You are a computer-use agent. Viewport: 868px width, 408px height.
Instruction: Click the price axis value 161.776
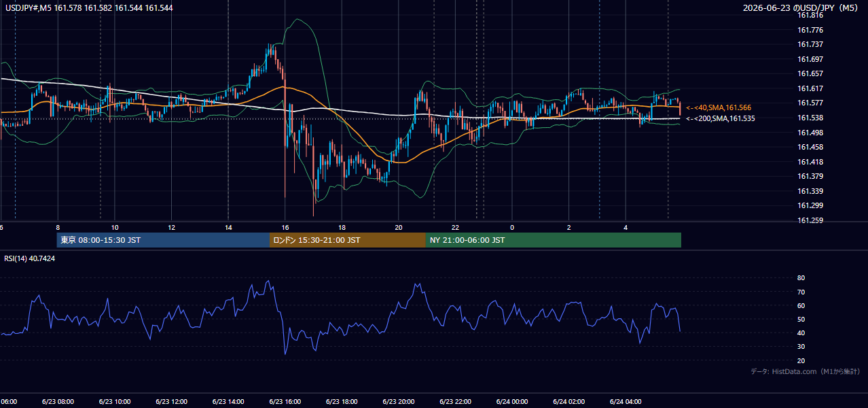point(810,30)
